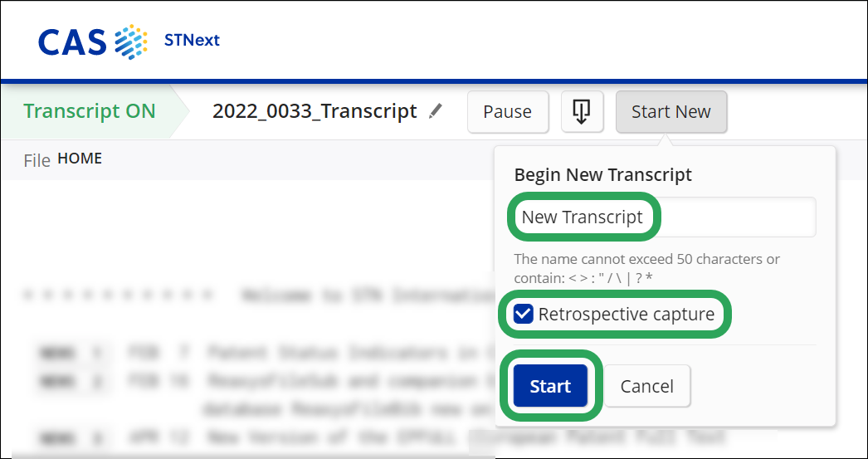Image resolution: width=868 pixels, height=459 pixels.
Task: Click the Retrospective capture label text
Action: [626, 314]
